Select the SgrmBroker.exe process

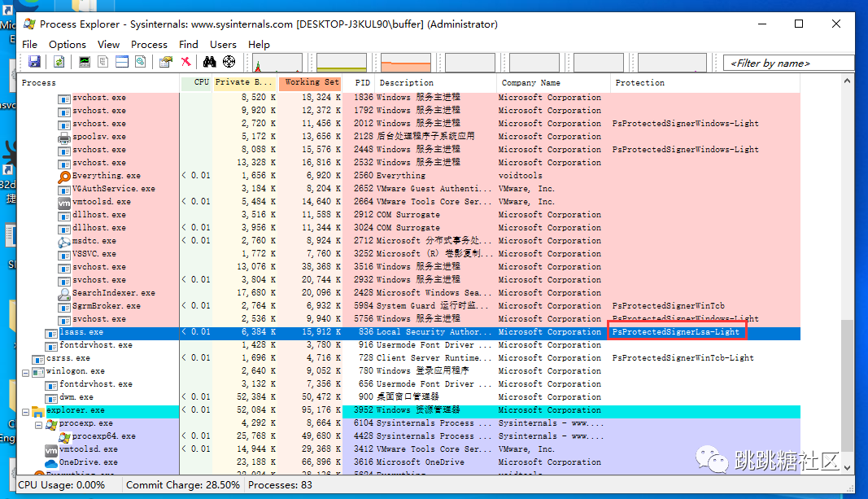click(107, 306)
